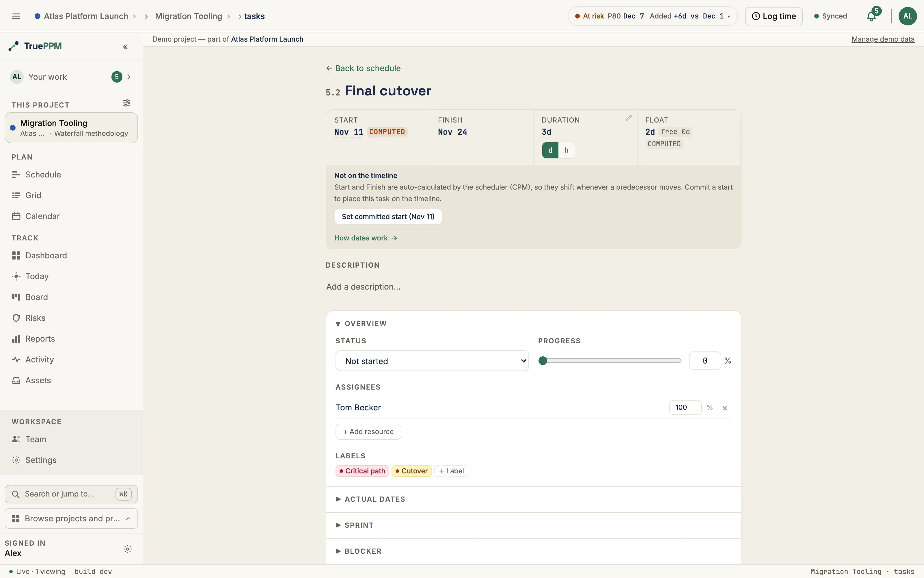Expand Your work panel

pos(71,77)
